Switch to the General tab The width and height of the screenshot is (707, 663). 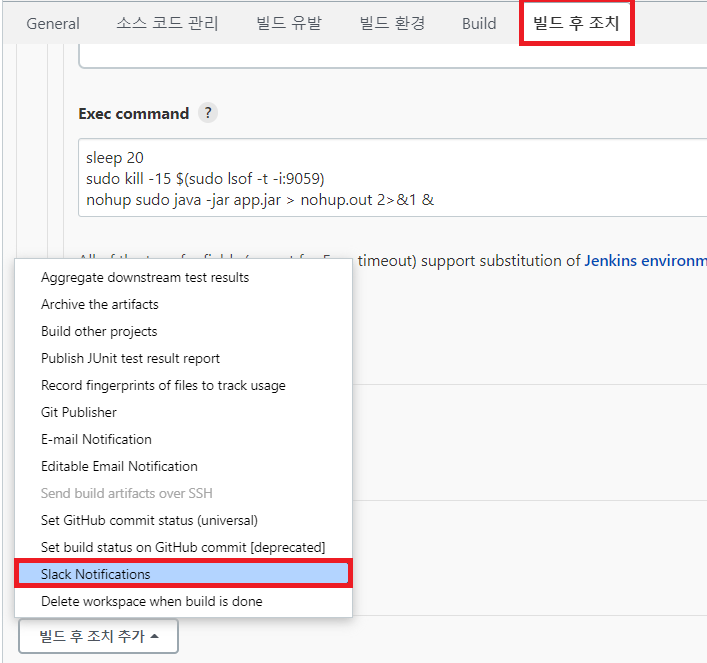pos(53,23)
